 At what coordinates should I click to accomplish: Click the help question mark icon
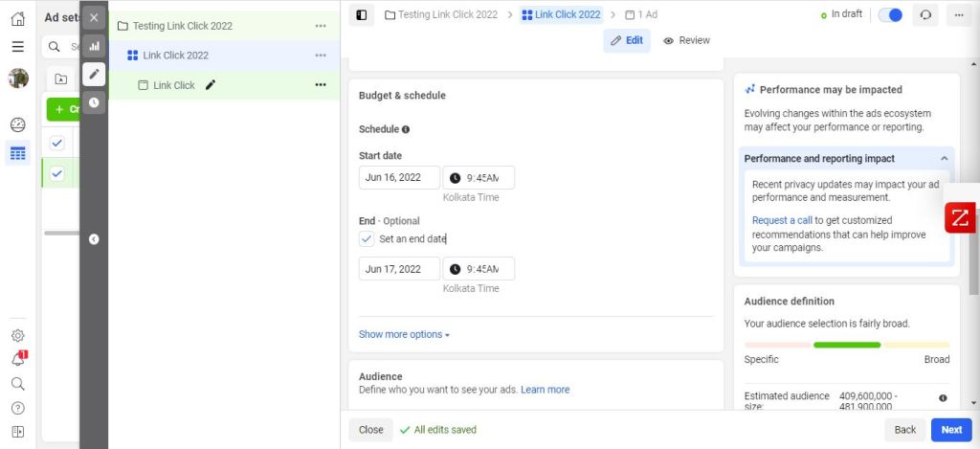coord(17,408)
